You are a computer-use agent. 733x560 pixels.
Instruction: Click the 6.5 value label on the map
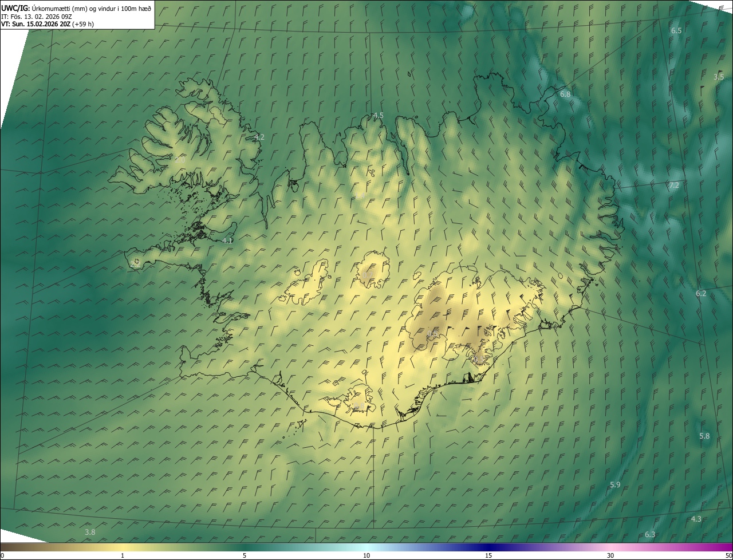(x=676, y=30)
